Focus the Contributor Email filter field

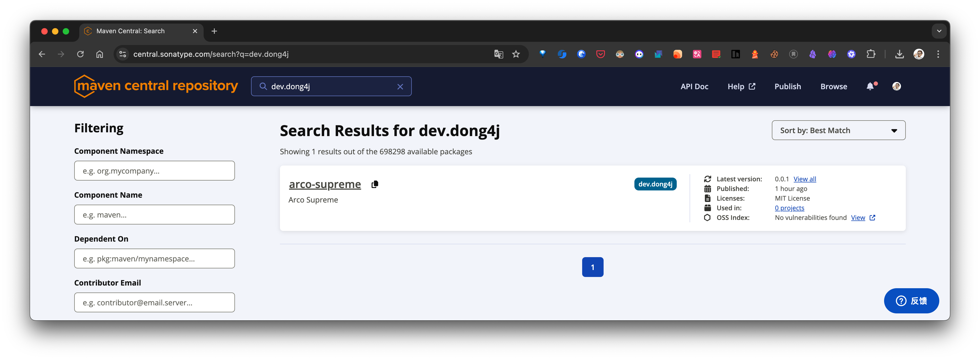154,302
